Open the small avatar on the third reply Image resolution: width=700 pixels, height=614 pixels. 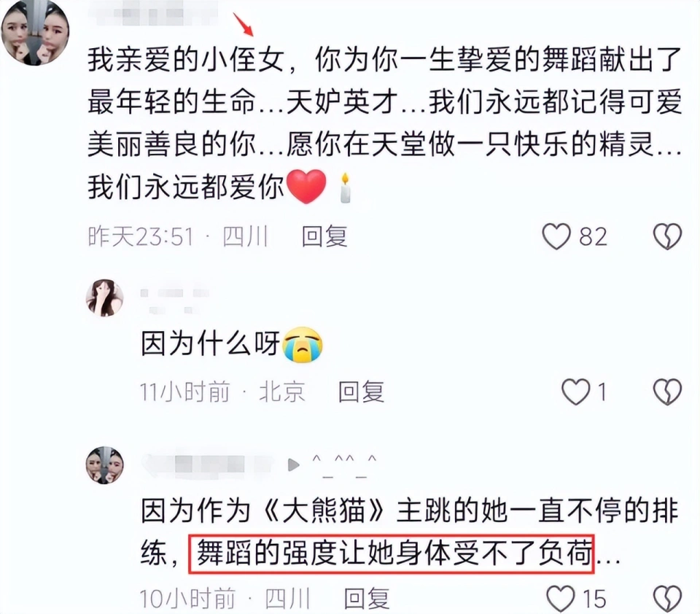tap(105, 465)
